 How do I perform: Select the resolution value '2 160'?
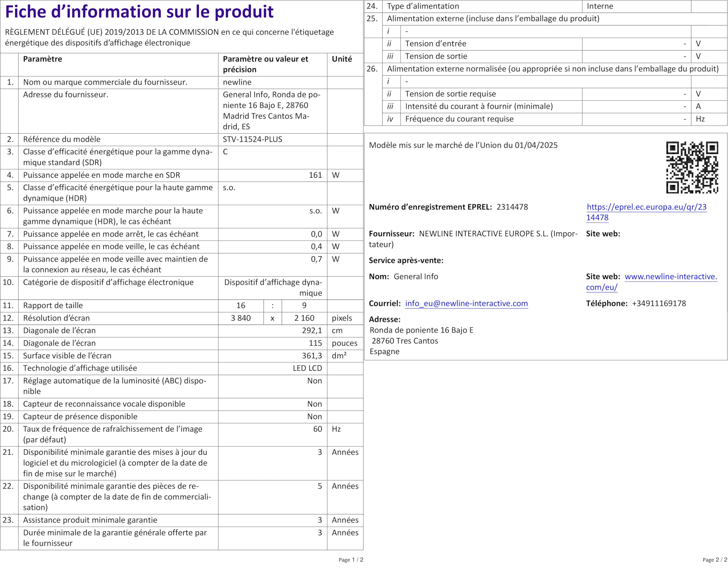pyautogui.click(x=304, y=318)
